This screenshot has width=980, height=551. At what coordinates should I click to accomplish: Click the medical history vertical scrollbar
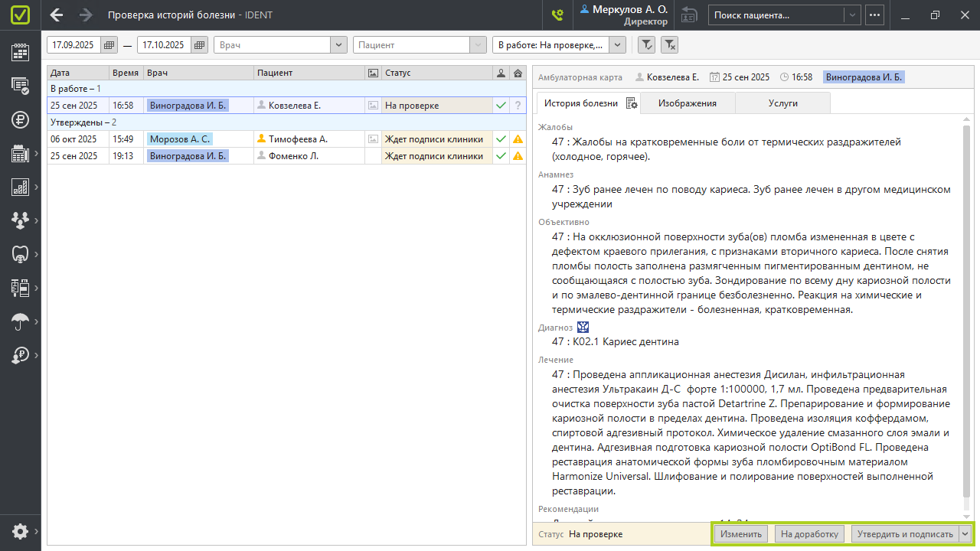point(966,306)
